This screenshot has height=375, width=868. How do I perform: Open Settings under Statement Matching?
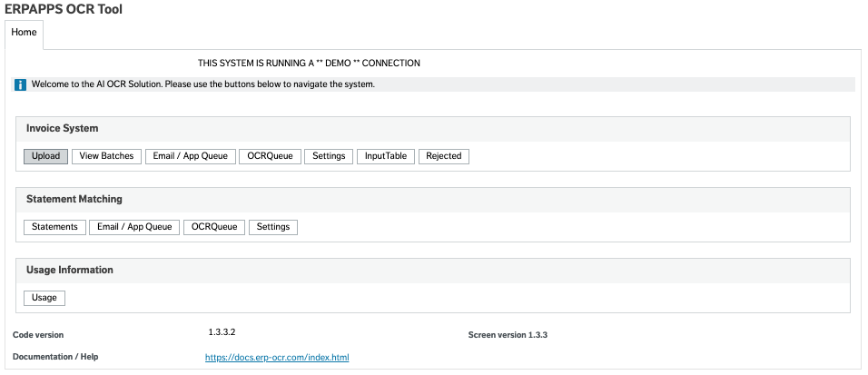273,227
